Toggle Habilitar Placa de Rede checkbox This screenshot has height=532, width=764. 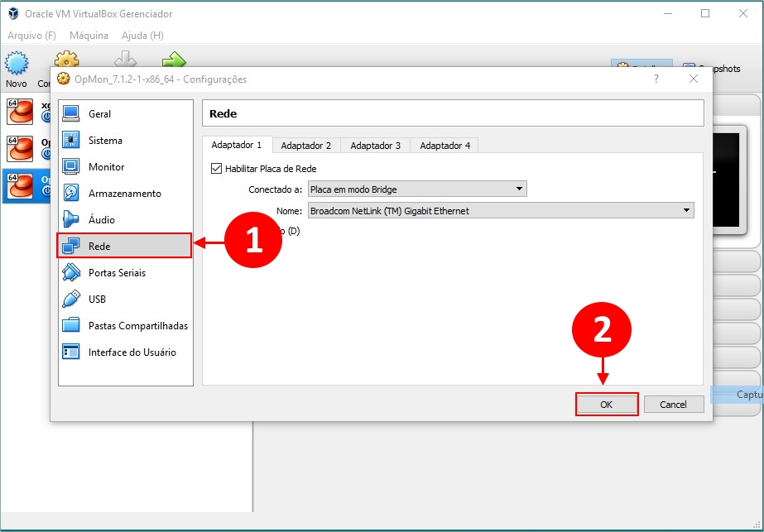point(217,169)
